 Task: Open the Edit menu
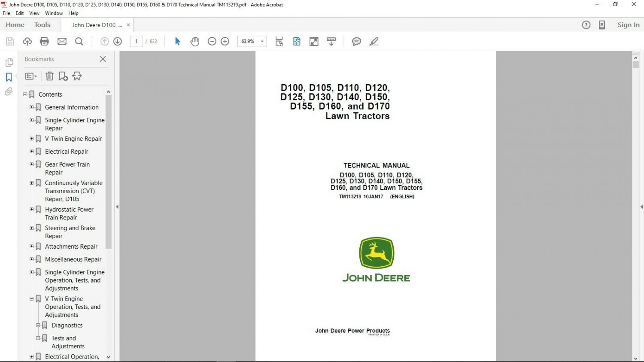[20, 13]
